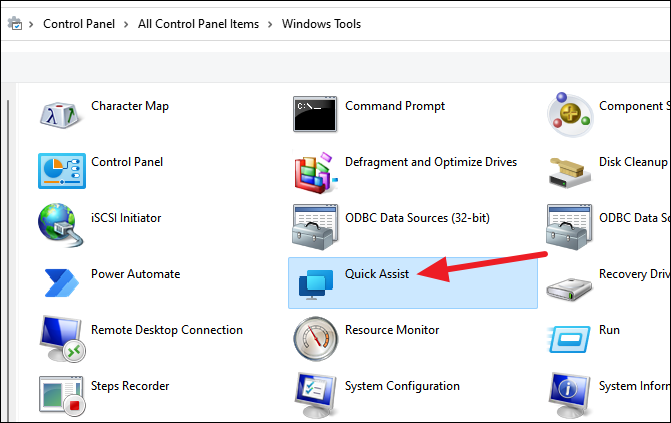
Task: Select the iSCSI Initiator globe icon
Action: [60, 226]
